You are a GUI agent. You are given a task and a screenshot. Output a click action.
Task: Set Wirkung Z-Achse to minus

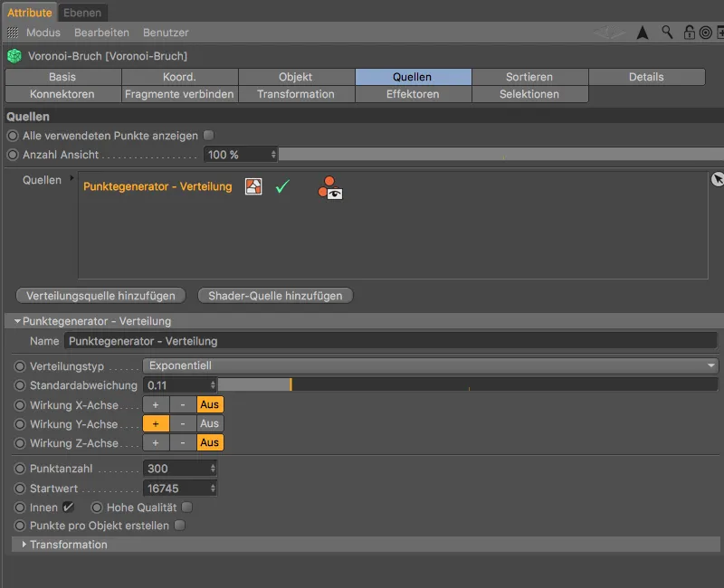click(183, 443)
